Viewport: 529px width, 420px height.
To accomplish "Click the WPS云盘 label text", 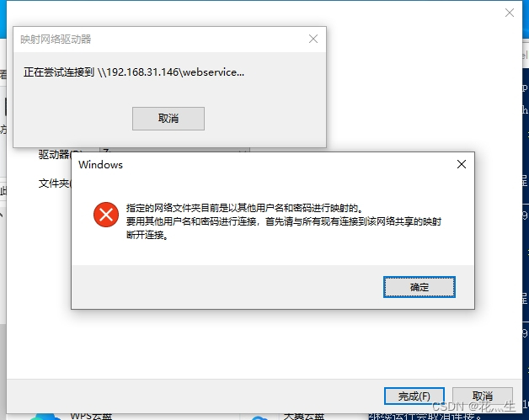I will [91, 417].
